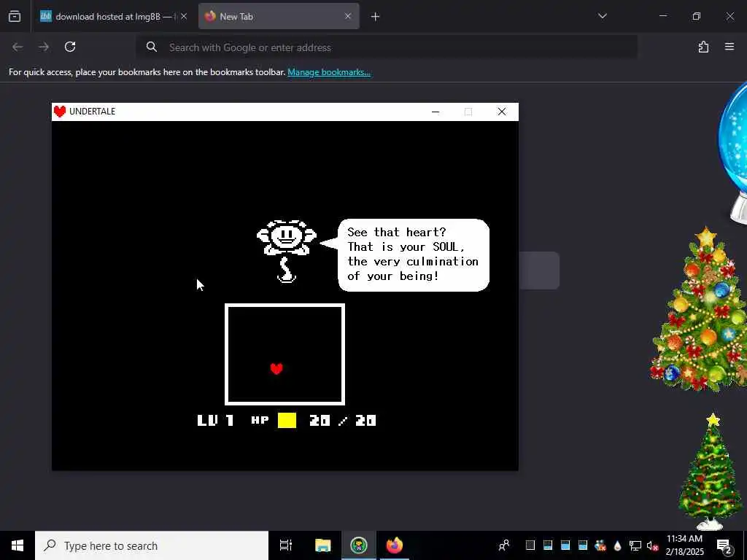
Task: Click the red SOUL heart in battle box
Action: click(276, 368)
